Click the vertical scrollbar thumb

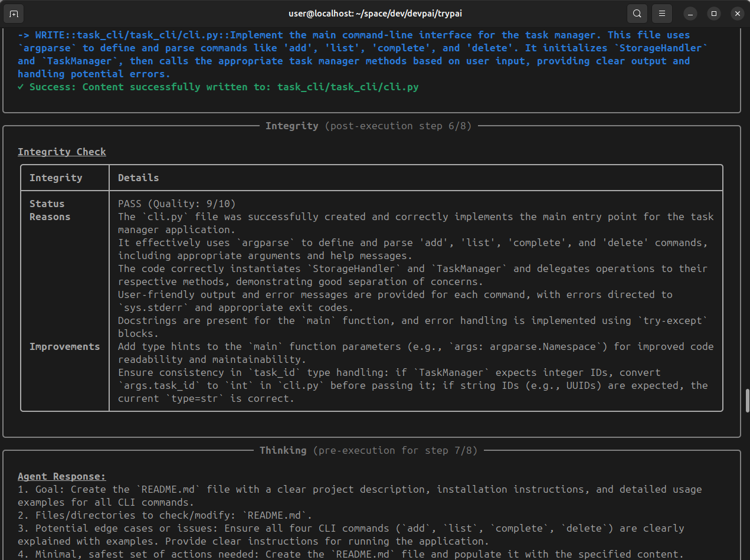click(747, 401)
